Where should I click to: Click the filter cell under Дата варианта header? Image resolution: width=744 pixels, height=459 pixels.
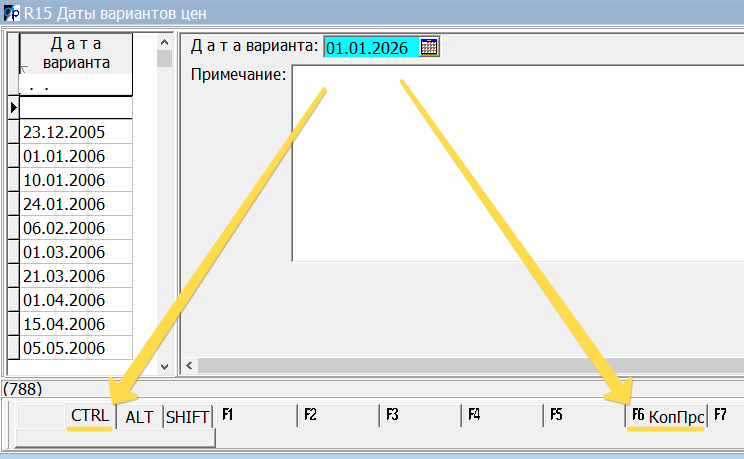(x=75, y=86)
